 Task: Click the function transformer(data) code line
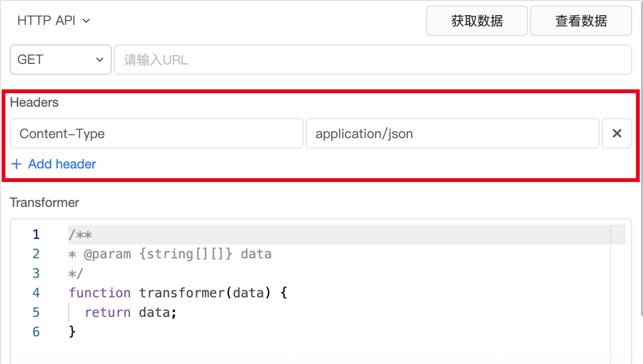tap(177, 293)
